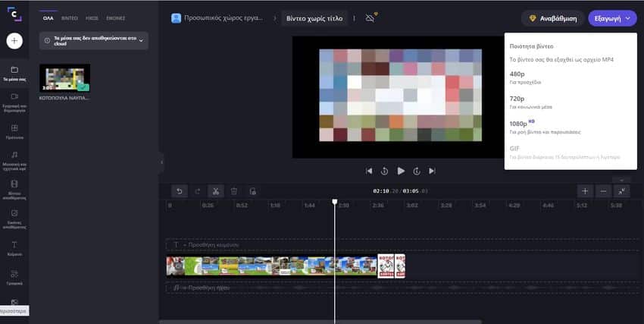Skip to the end of the video
644x324 pixels.
coord(432,171)
